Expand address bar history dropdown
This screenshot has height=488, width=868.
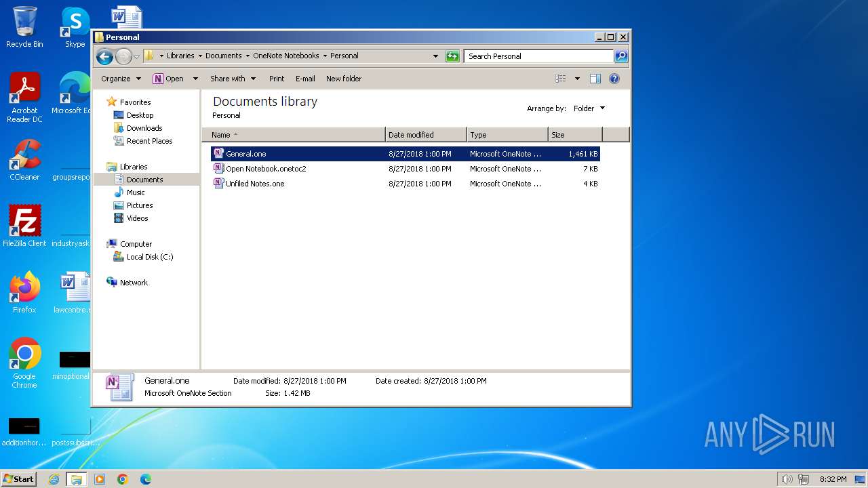pos(435,56)
